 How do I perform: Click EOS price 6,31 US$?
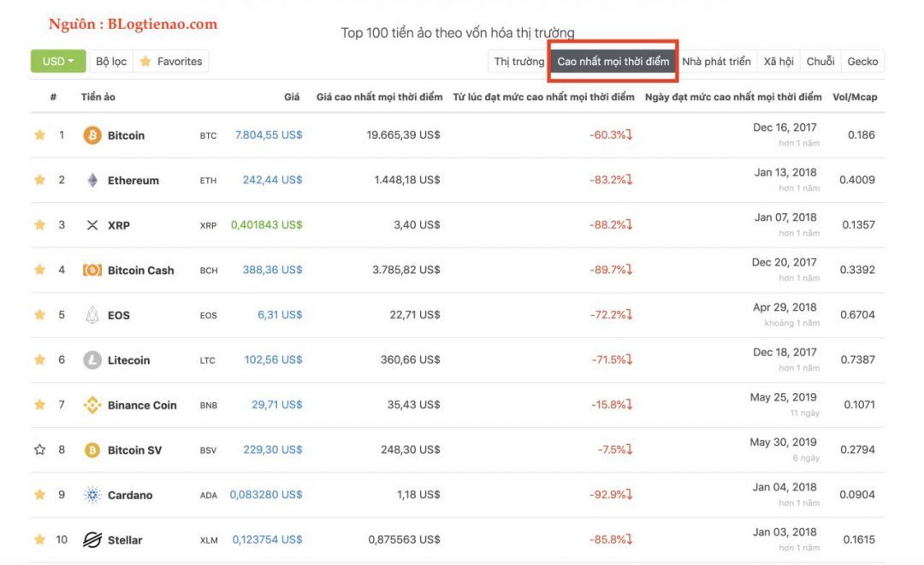coord(280,314)
